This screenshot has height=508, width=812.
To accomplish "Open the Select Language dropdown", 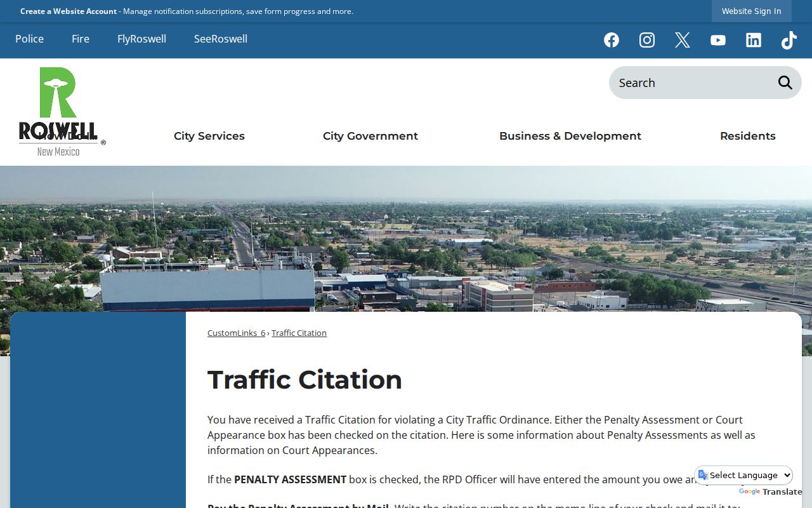I will (744, 475).
